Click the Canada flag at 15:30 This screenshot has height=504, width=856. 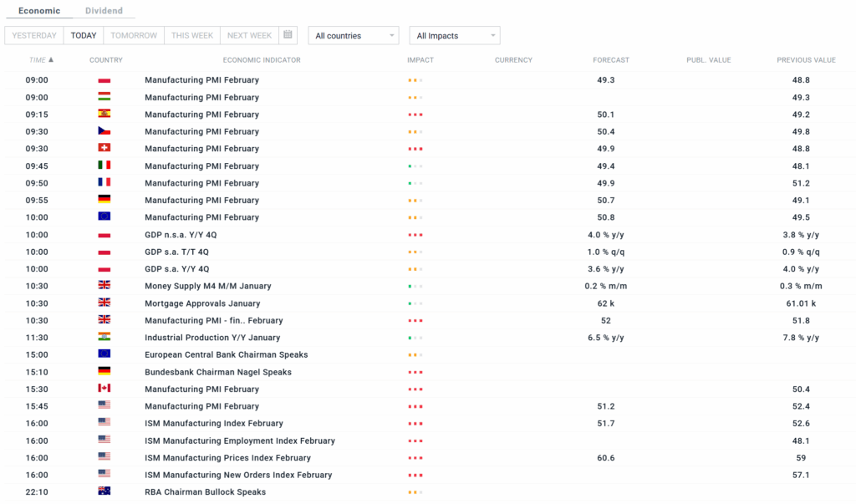104,389
